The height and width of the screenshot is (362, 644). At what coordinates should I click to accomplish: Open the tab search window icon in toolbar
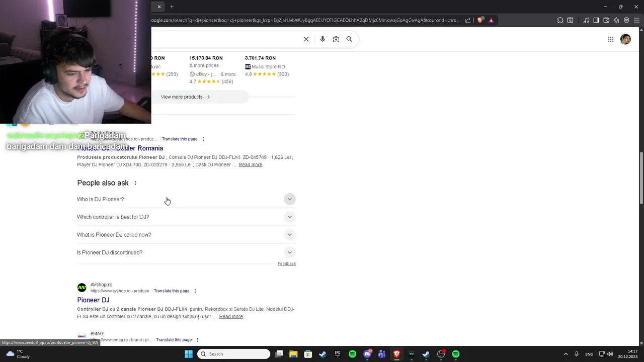570,20
